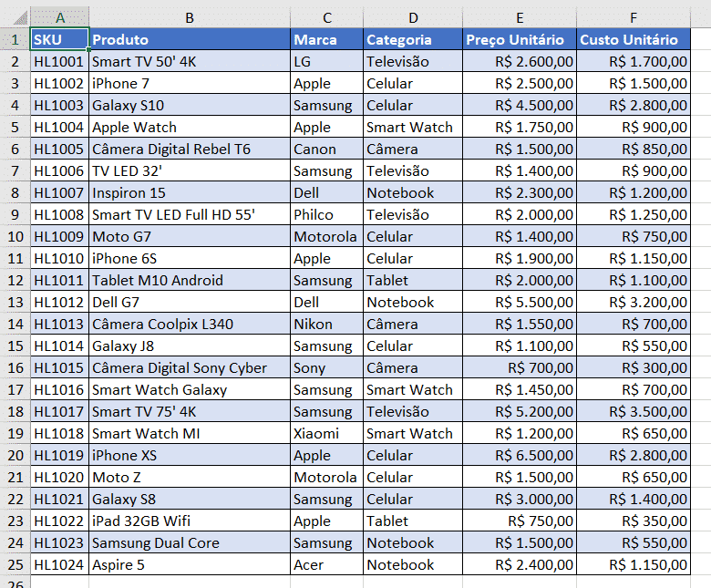Click price R$ 1.100,00
This screenshot has height=588, width=711.
(520, 346)
